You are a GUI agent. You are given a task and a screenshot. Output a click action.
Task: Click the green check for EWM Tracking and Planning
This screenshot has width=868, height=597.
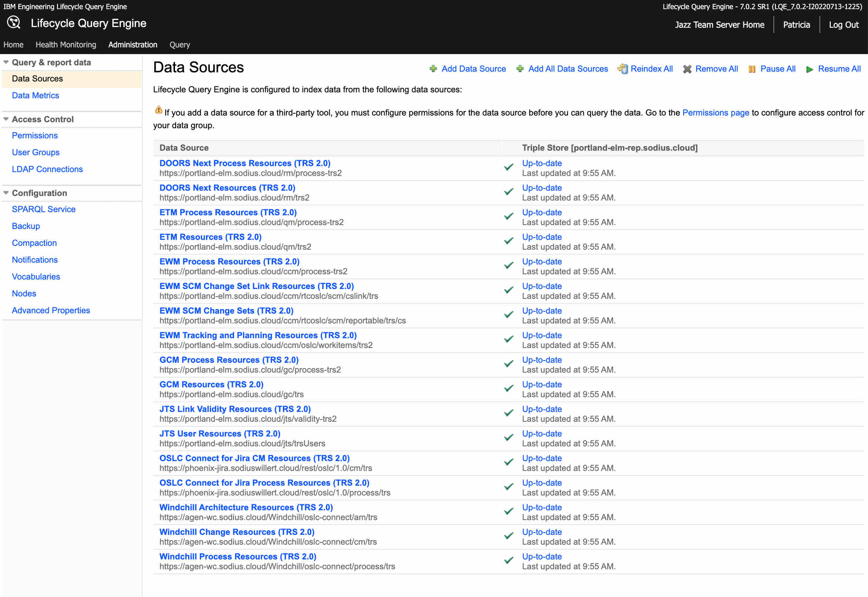[508, 339]
